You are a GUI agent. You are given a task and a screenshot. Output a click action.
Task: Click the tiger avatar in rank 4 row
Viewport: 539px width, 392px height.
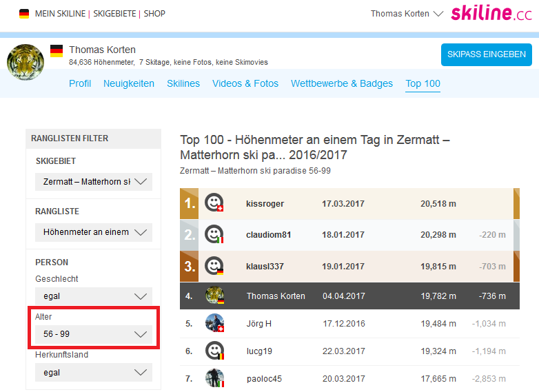click(215, 296)
